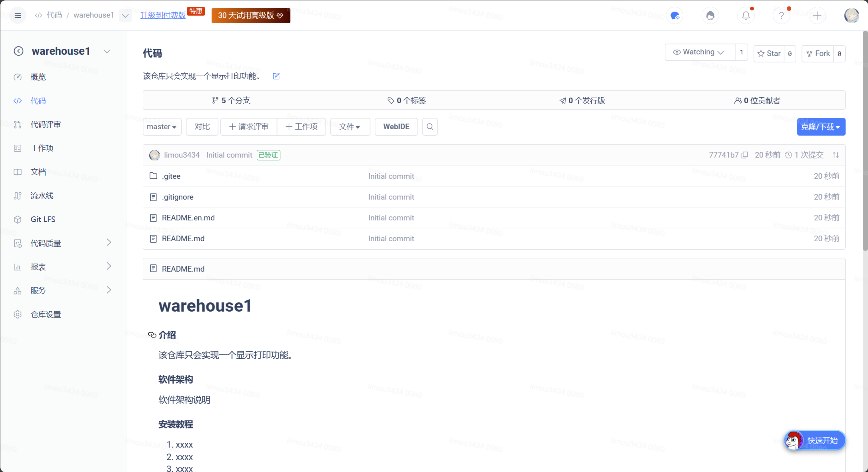Open the pipeline (流水线) sidebar section
The image size is (868, 472).
[42, 196]
